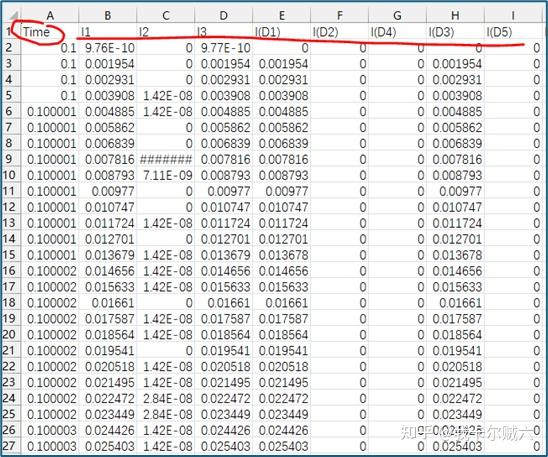This screenshot has height=457, width=548.
Task: Click cell B11 showing 0.00977
Action: coord(108,191)
